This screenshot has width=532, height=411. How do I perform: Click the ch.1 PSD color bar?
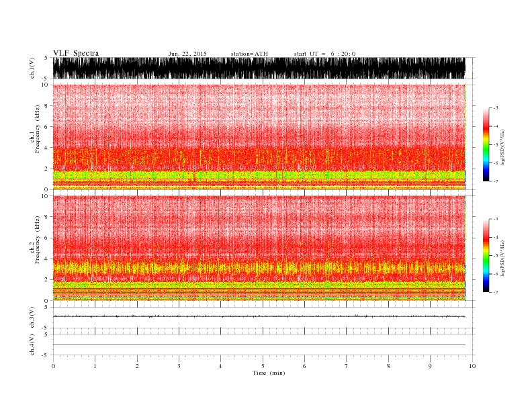(x=486, y=144)
